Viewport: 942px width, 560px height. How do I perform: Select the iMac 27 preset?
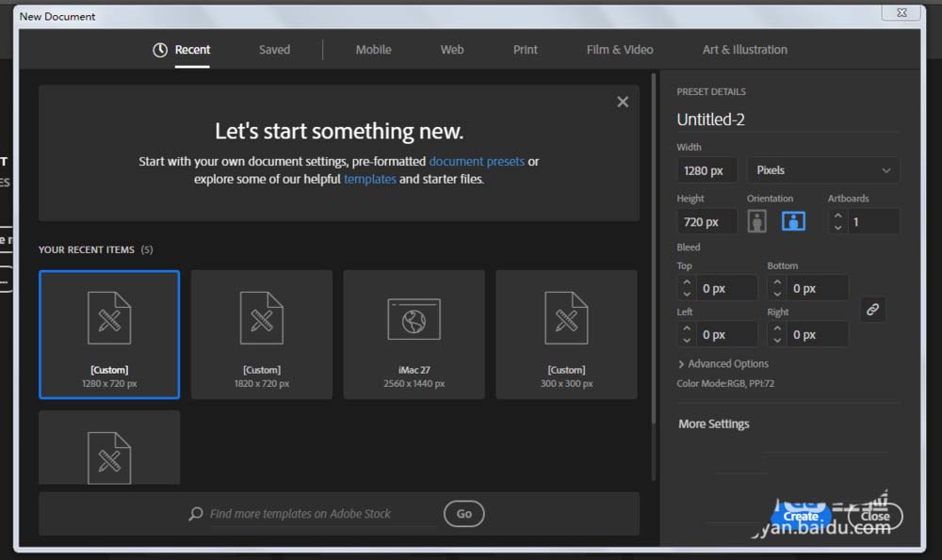click(414, 334)
